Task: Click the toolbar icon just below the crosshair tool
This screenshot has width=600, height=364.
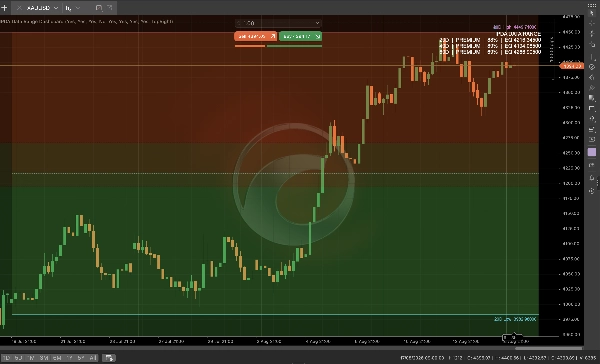Action: click(x=592, y=34)
